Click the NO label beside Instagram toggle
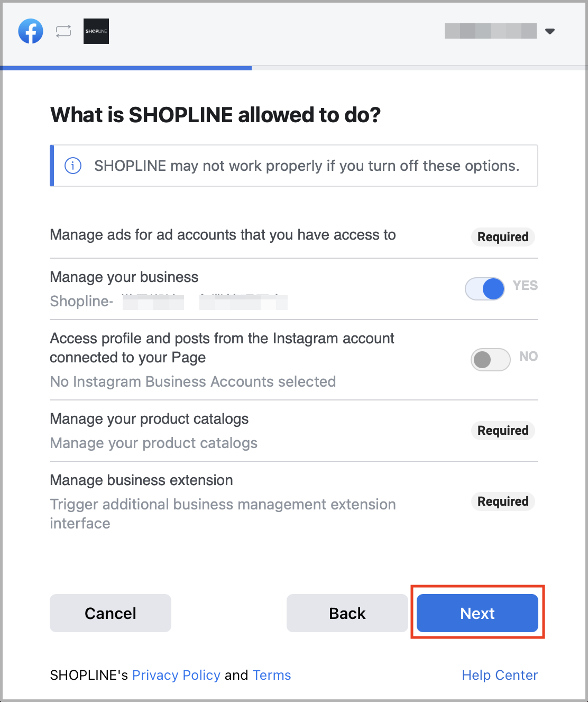This screenshot has height=702, width=588. [528, 356]
